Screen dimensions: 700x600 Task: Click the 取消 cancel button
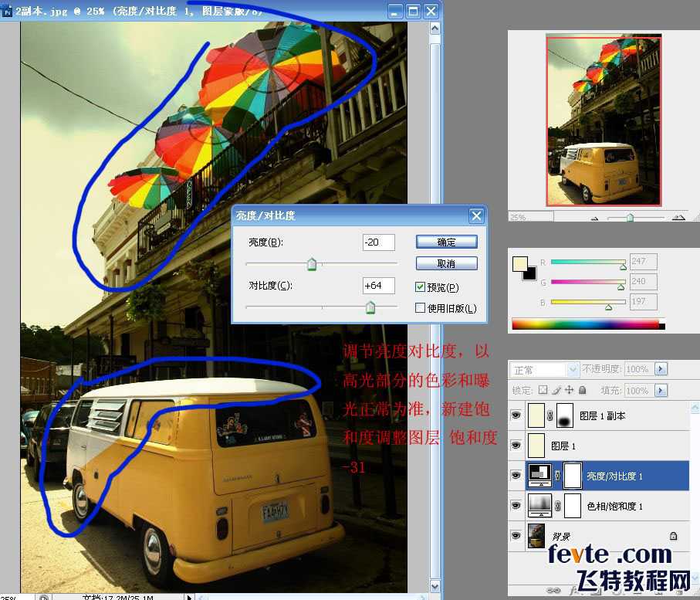tap(446, 263)
